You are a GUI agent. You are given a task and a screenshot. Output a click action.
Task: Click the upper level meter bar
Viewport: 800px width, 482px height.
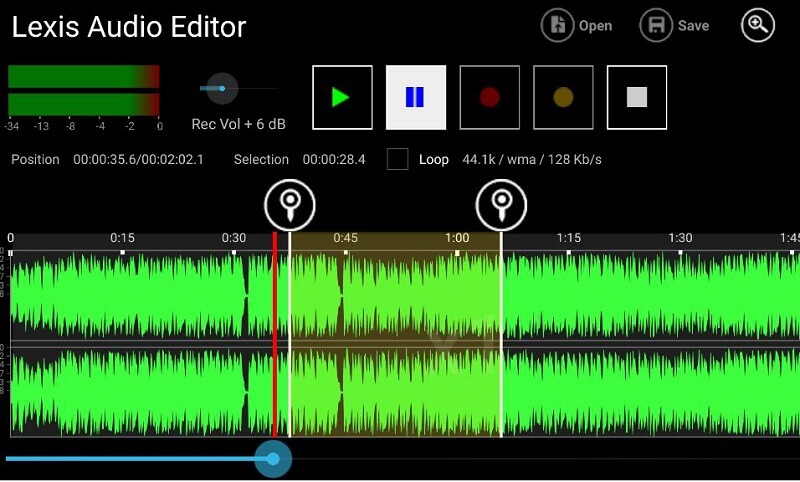(x=84, y=77)
